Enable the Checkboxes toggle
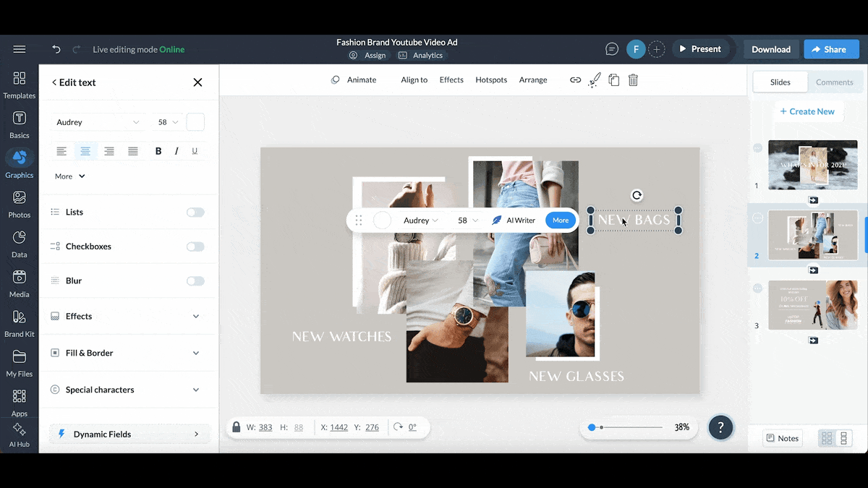The height and width of the screenshot is (488, 868). (195, 247)
